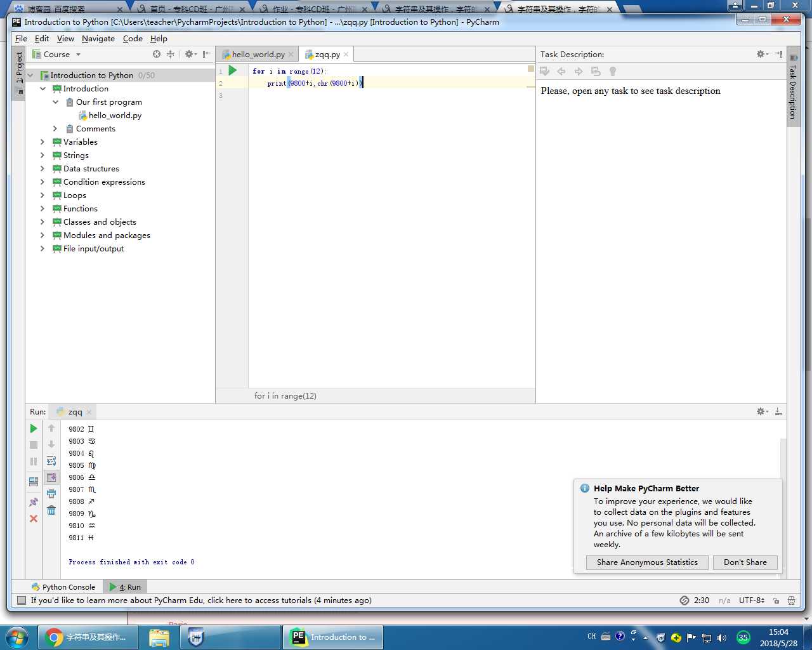Screen dimensions: 812x650
Task: Open the Python Console tool window
Action: point(63,587)
